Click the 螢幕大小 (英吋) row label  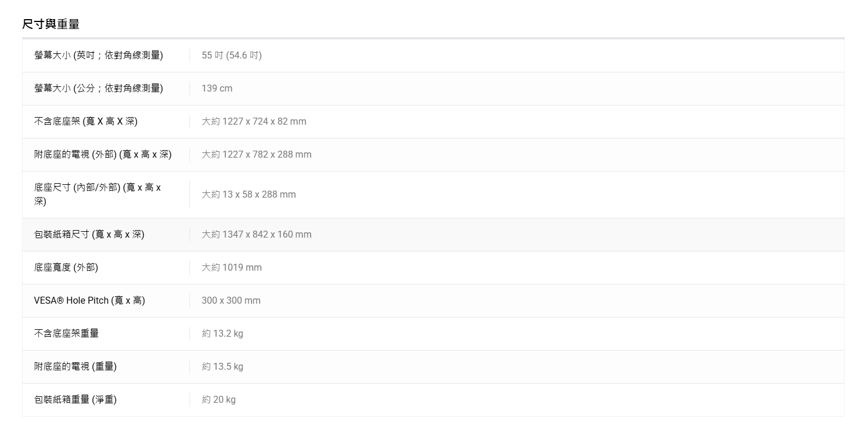99,55
